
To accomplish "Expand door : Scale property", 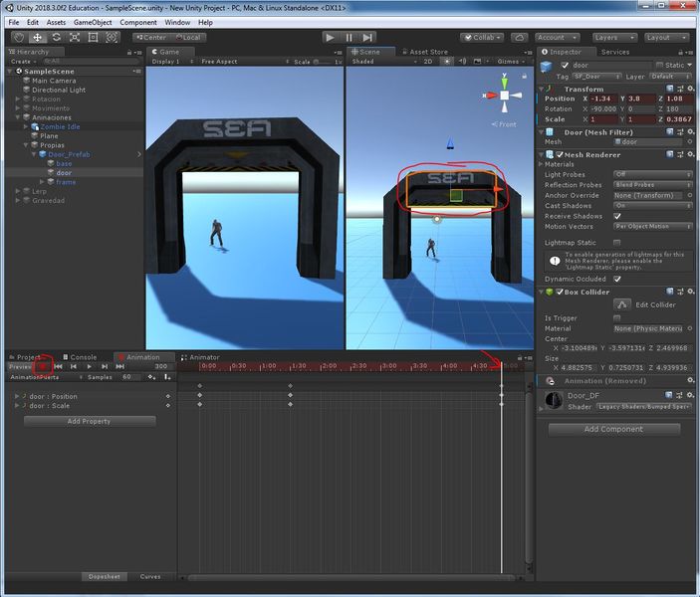I will (17, 405).
